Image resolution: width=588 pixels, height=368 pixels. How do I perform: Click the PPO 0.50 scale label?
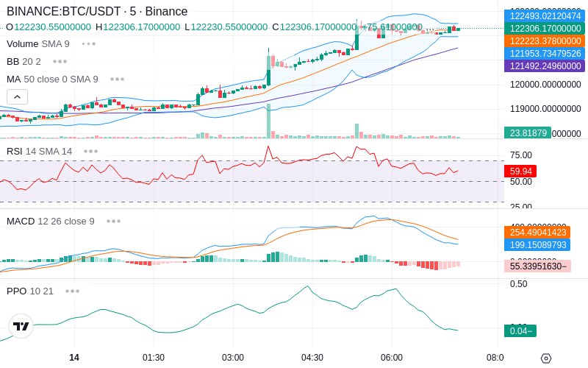[519, 284]
